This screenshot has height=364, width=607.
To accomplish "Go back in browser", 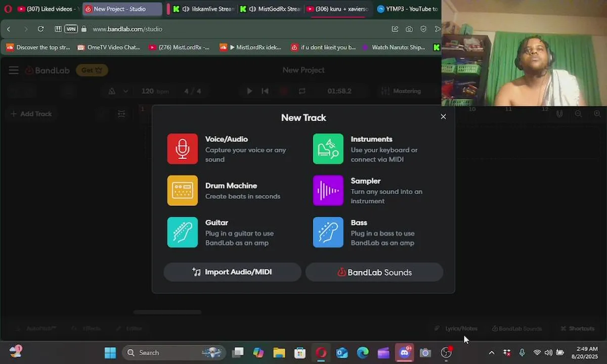I will click(9, 29).
